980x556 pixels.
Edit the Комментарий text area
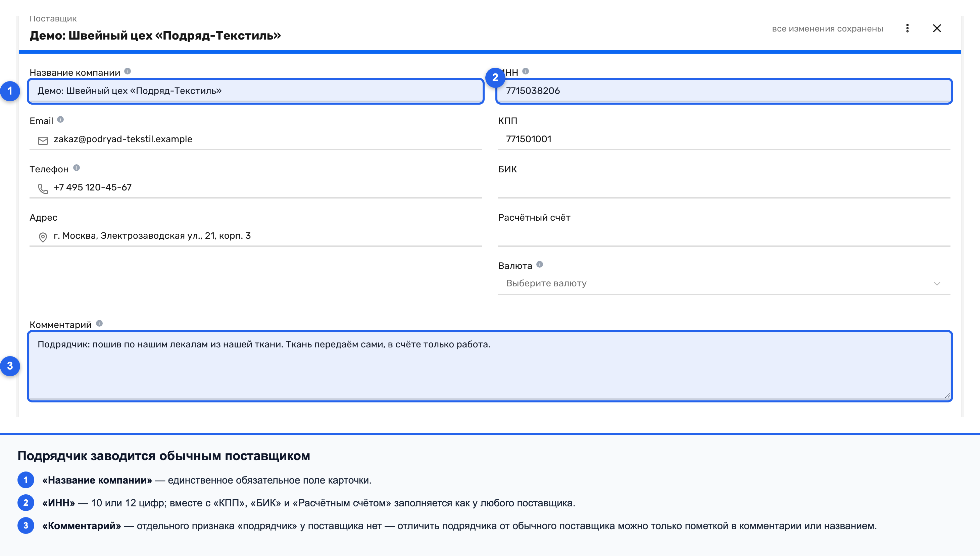pyautogui.click(x=490, y=366)
